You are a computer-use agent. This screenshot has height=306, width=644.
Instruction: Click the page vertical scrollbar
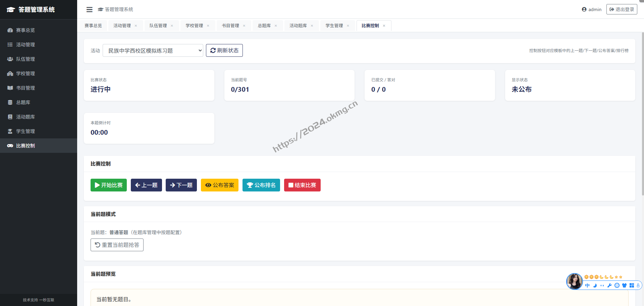pos(642,114)
